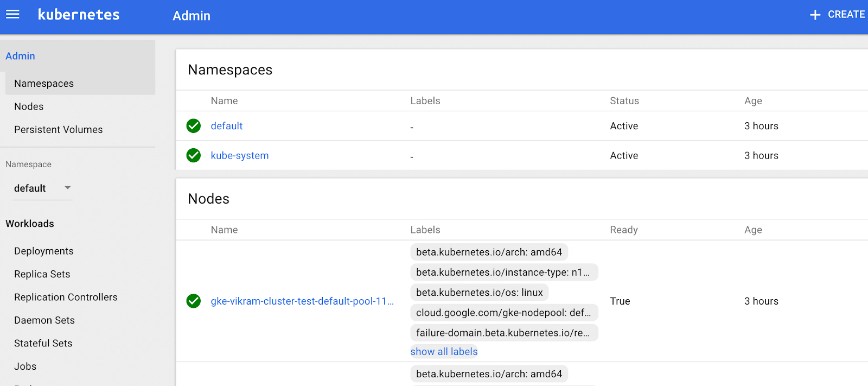The width and height of the screenshot is (868, 386).
Task: Navigate to Deployments under Workloads
Action: 44,251
